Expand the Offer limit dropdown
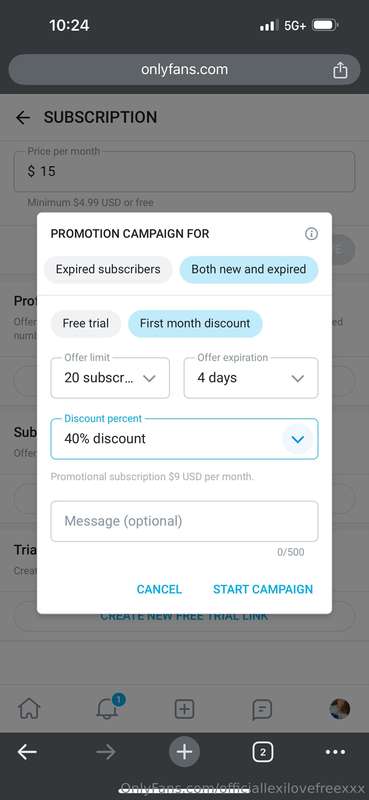Image resolution: width=369 pixels, height=800 pixels. tap(110, 378)
